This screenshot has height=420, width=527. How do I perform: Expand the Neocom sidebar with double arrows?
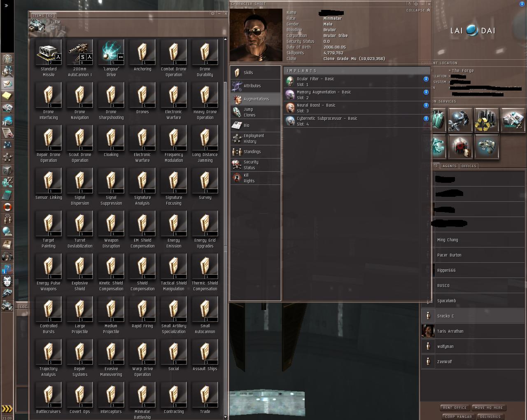click(7, 6)
